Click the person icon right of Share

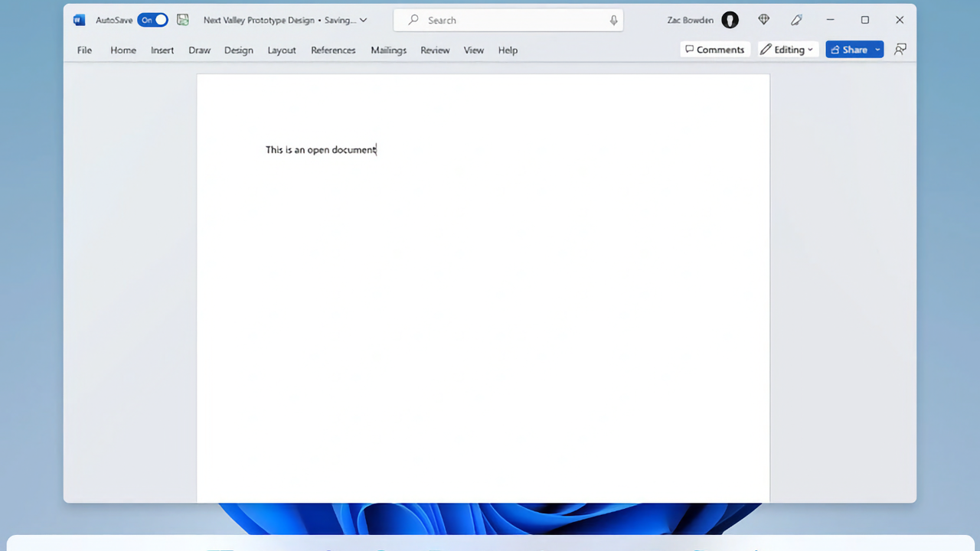(900, 50)
